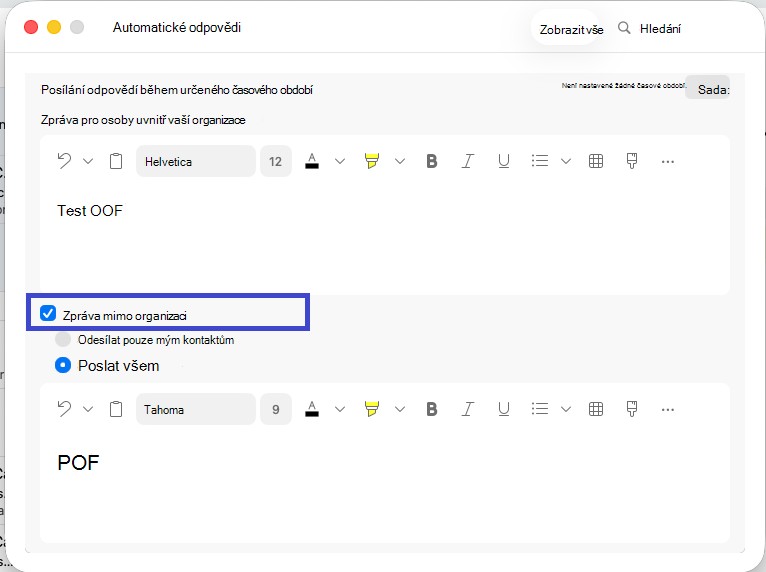Insert table icon in Tahoma toolbar

596,409
